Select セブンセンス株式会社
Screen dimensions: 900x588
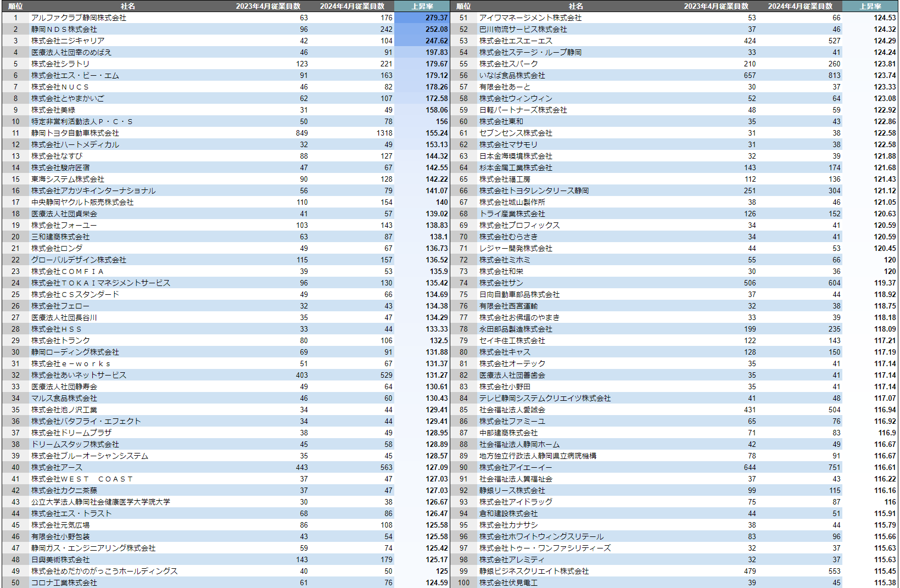coord(516,133)
